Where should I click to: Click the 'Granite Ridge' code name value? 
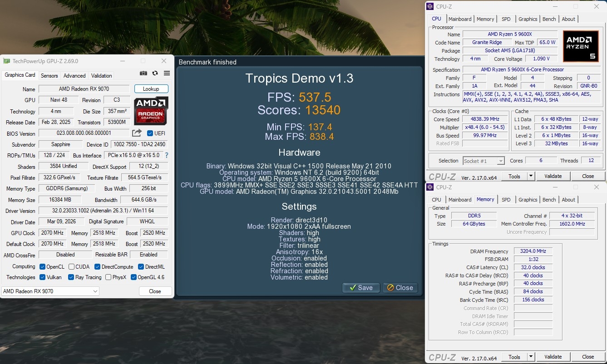tap(487, 43)
